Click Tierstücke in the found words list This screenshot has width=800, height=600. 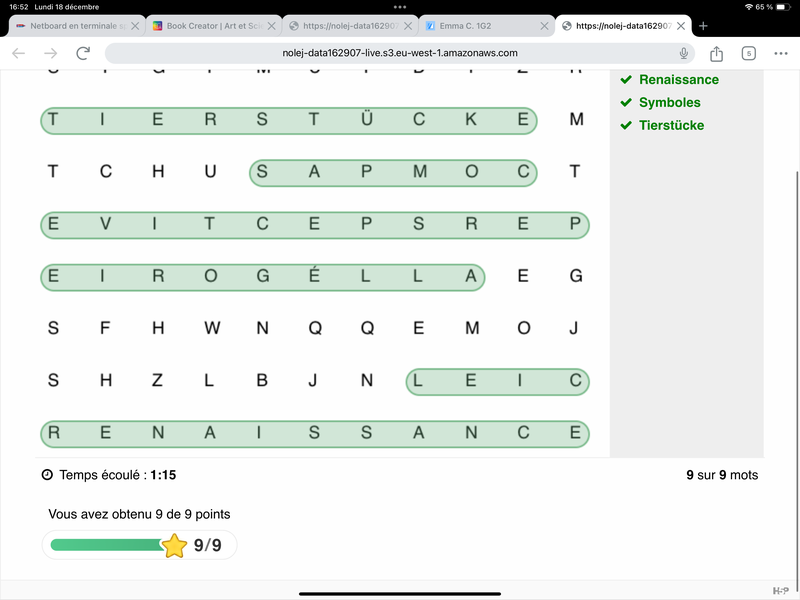click(x=671, y=125)
